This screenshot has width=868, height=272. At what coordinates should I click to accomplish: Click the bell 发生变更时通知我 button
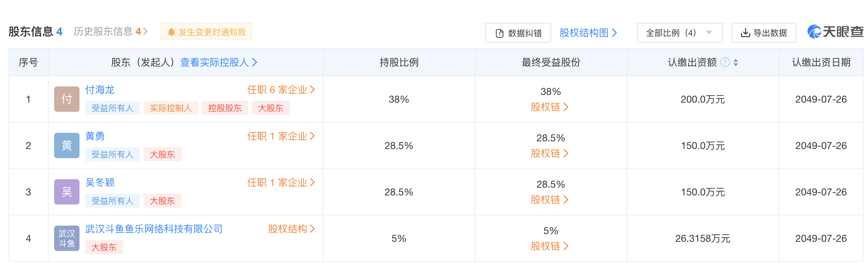pos(206,32)
